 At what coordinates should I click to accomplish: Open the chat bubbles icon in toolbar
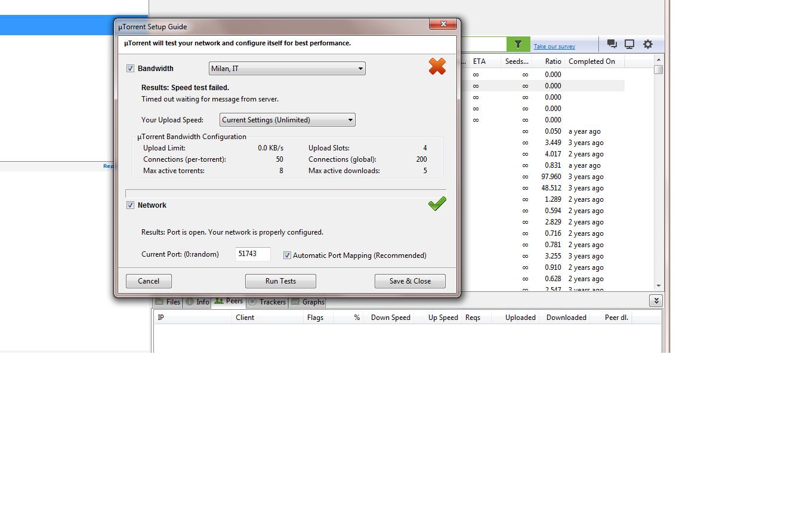click(x=612, y=44)
